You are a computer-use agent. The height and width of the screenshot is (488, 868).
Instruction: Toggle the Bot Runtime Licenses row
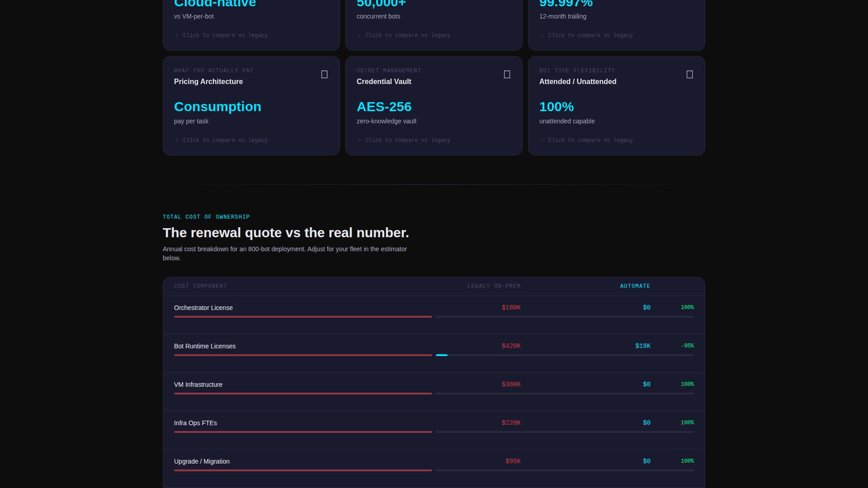click(434, 349)
